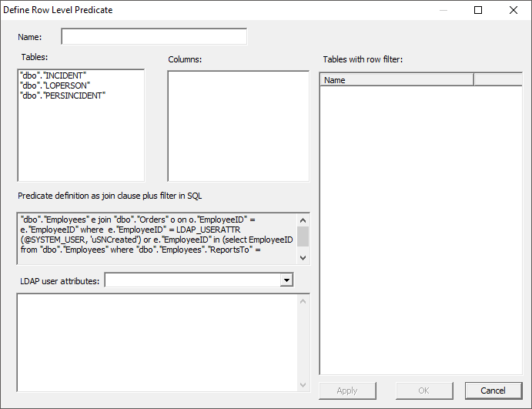Sort by the Name column header
Viewport: 532px width, 409px height.
tap(396, 80)
